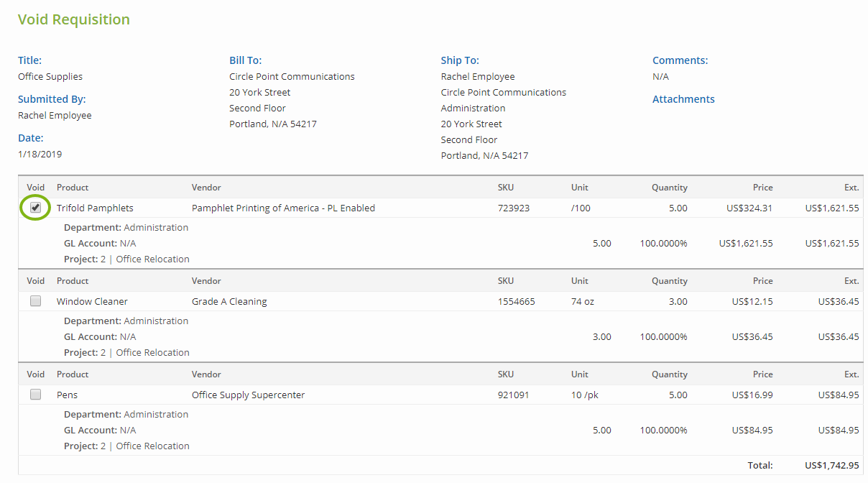
Task: Open the Trifold Pamphlets product link
Action: [94, 208]
